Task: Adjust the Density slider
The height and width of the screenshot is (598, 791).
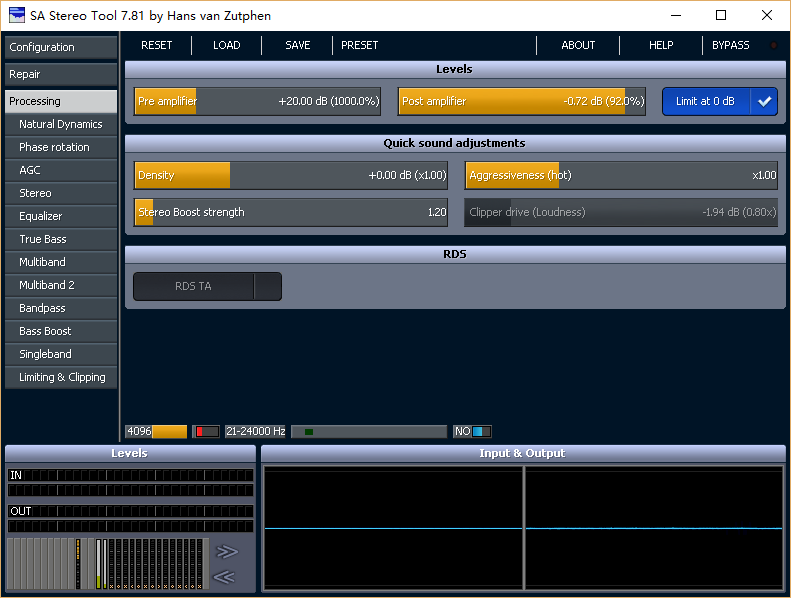Action: (291, 176)
